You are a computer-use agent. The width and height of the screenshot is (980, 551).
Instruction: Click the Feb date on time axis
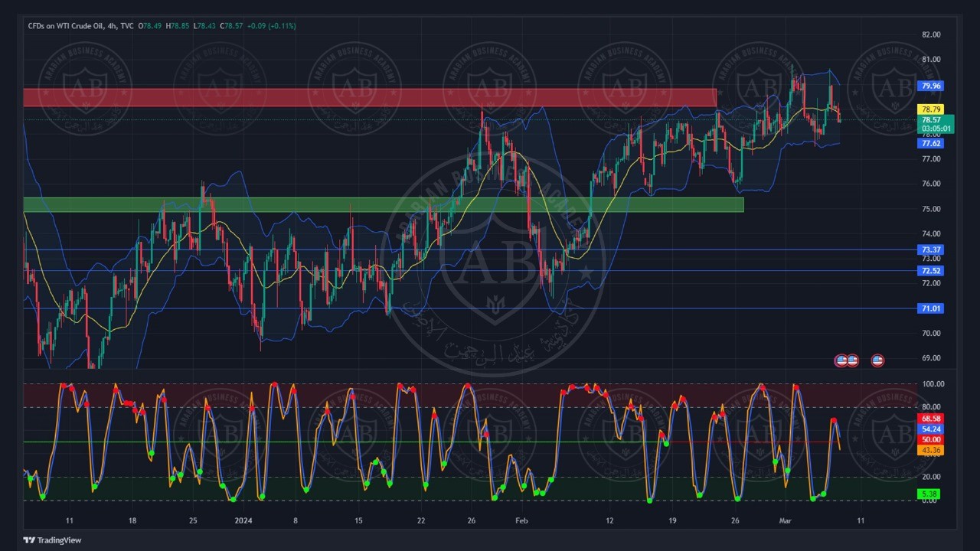(521, 521)
